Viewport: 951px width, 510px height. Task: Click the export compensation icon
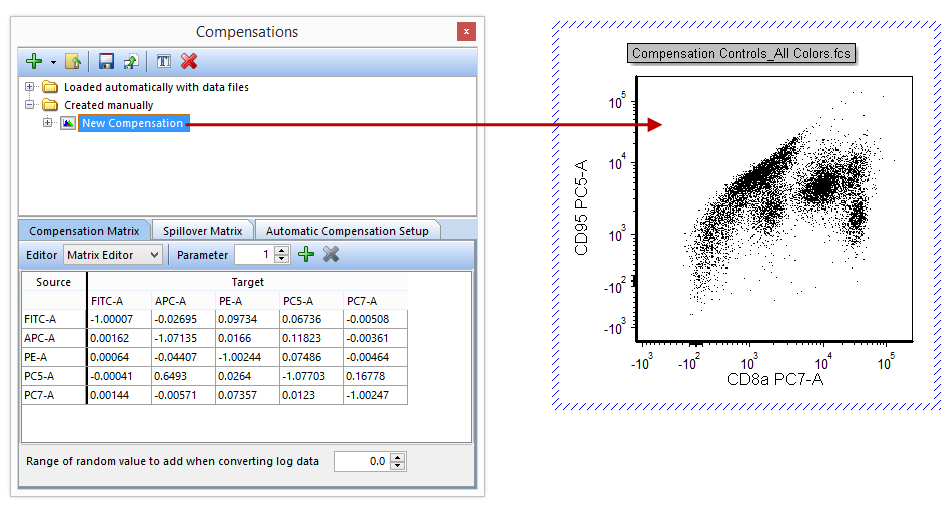point(130,62)
